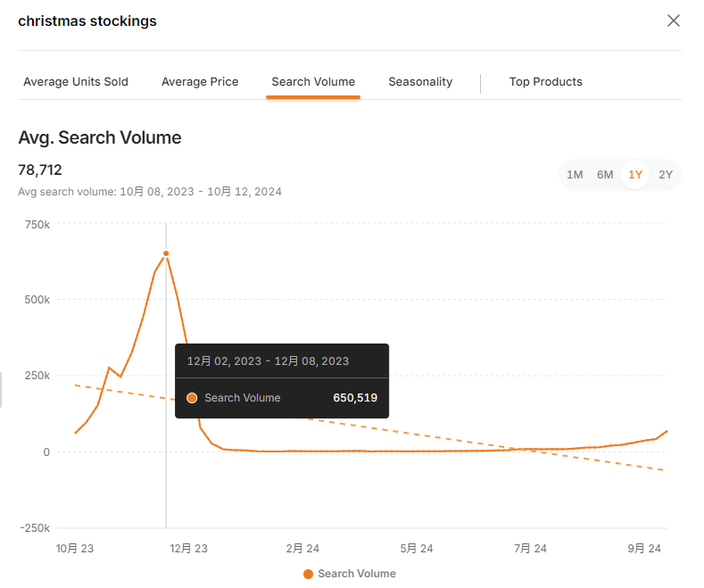Select the Search Volume tab
Screen dimensions: 704x588
pyautogui.click(x=313, y=82)
